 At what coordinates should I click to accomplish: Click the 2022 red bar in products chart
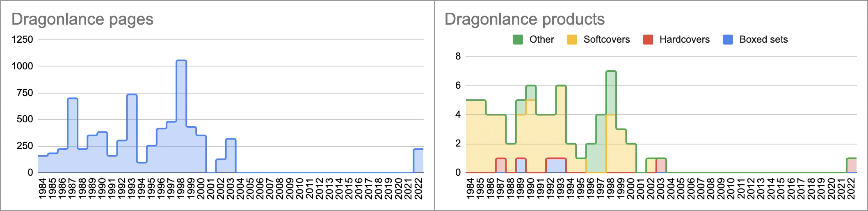pos(852,165)
